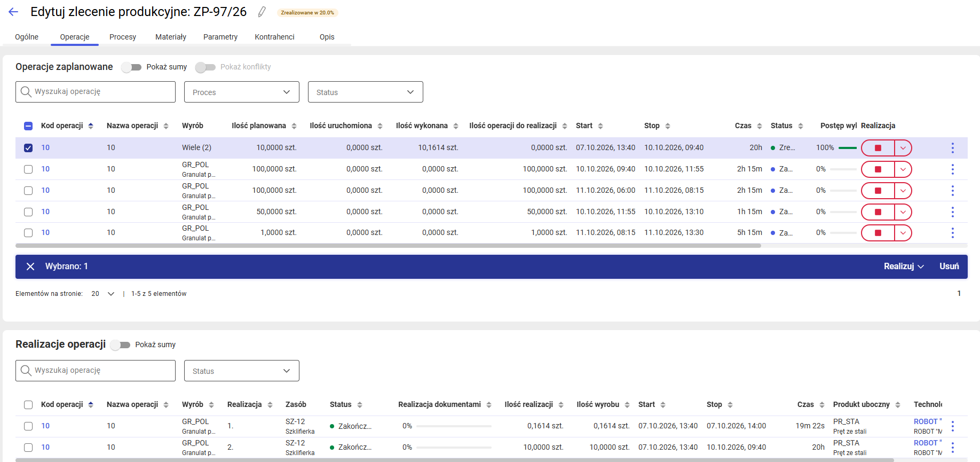Open the items-per-page dropdown showing 20

pyautogui.click(x=103, y=294)
